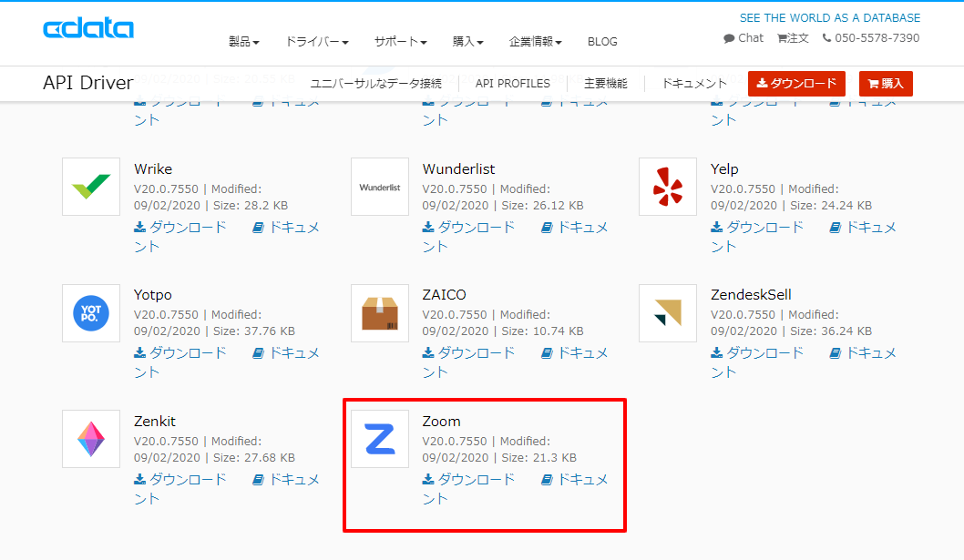Open the Wunderlist documentation link
Screen dimensions: 964x560
pos(574,228)
